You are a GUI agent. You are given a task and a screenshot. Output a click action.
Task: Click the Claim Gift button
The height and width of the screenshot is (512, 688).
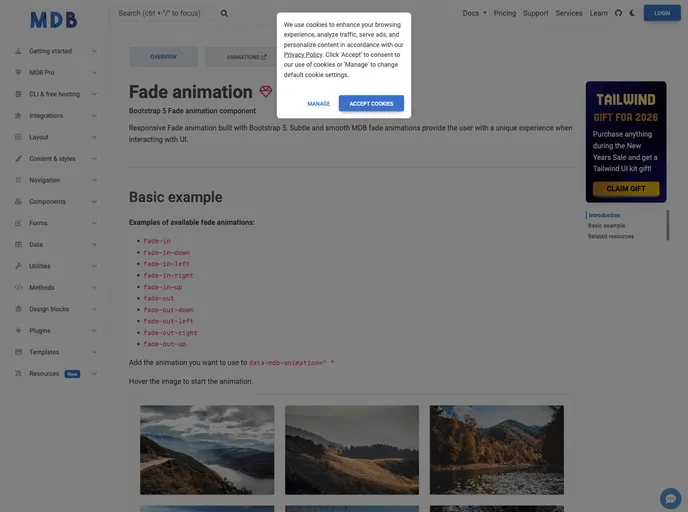point(626,189)
